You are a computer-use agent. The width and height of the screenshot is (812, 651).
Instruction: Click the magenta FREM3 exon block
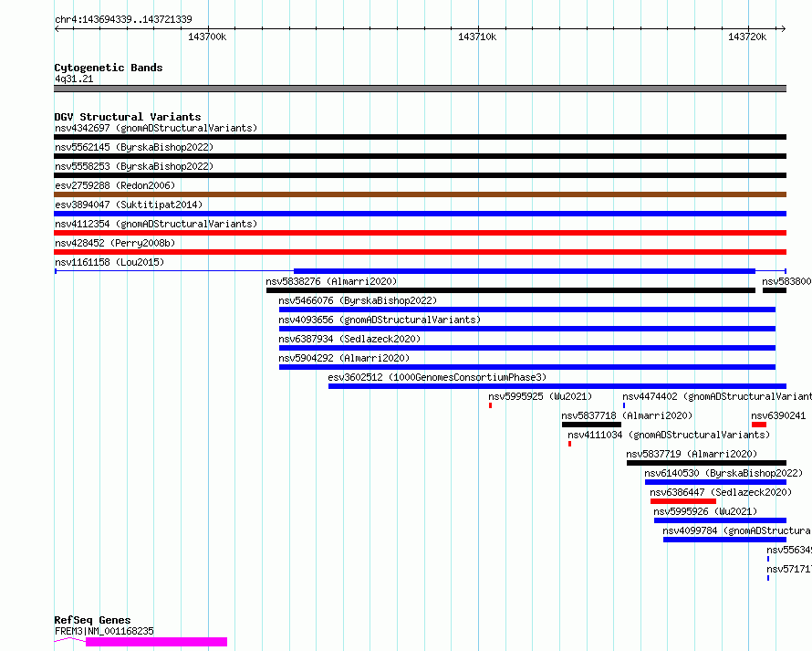coord(156,642)
